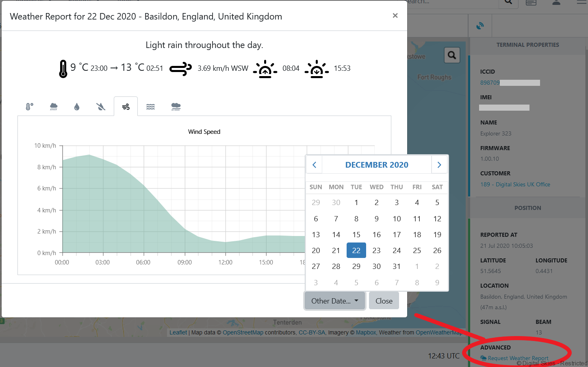Open customer 189 - Digital Skies UK Office

(x=515, y=184)
